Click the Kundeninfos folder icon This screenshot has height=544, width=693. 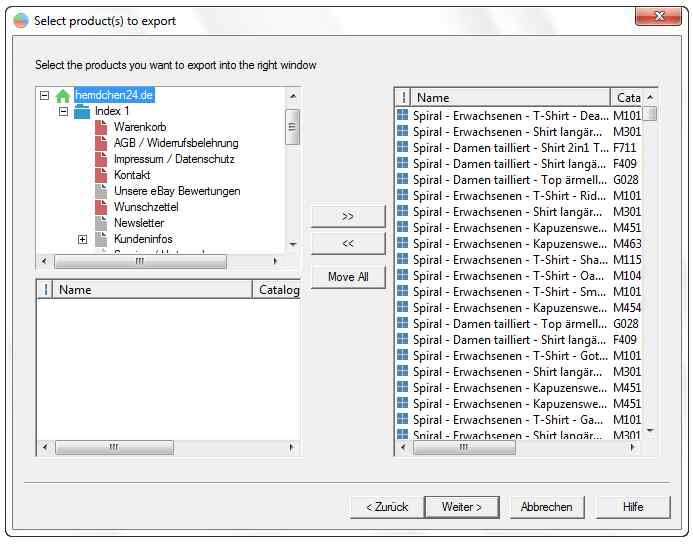[x=101, y=240]
